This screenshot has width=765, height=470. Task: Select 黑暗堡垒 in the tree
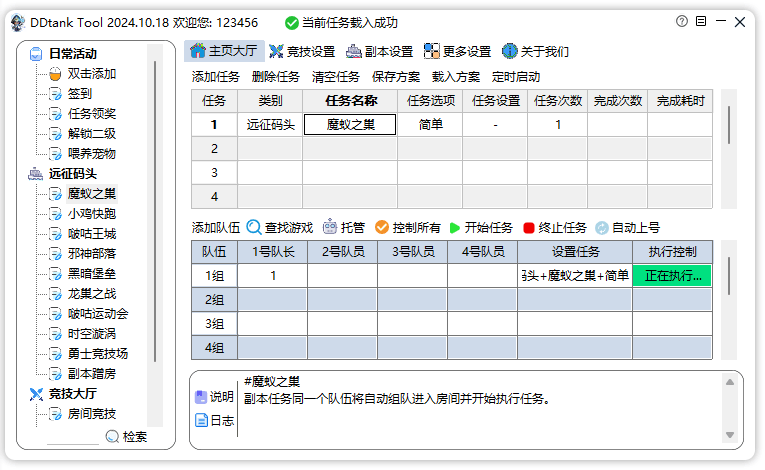[92, 274]
